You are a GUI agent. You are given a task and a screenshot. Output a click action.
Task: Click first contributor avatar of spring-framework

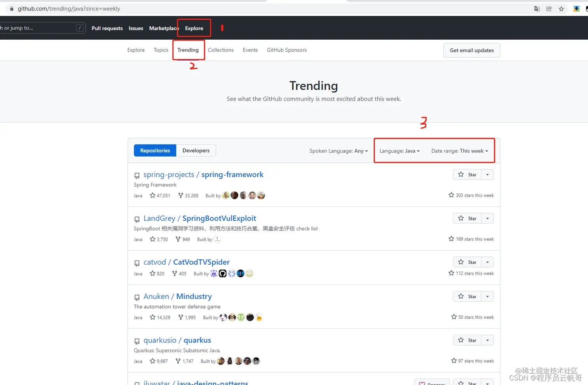tap(226, 195)
